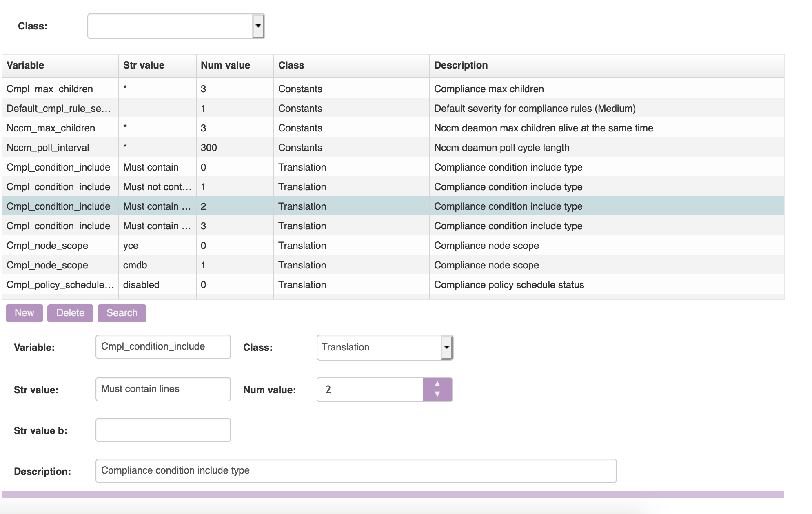Image resolution: width=812 pixels, height=514 pixels.
Task: Decrement Num value with down arrow
Action: [x=437, y=394]
